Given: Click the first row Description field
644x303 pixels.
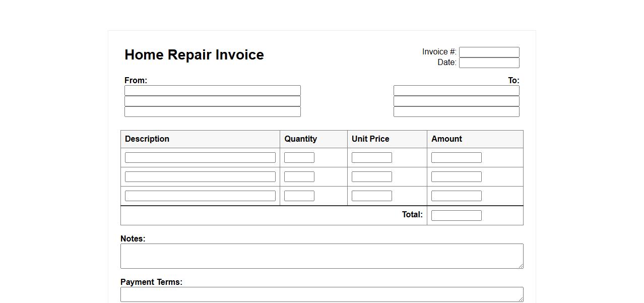Looking at the screenshot, I should [200, 158].
